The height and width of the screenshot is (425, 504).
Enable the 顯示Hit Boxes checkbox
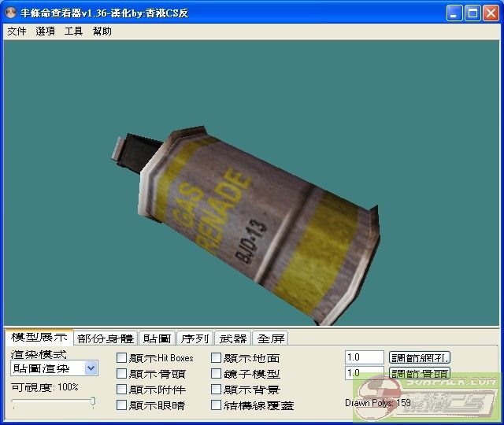tap(121, 358)
